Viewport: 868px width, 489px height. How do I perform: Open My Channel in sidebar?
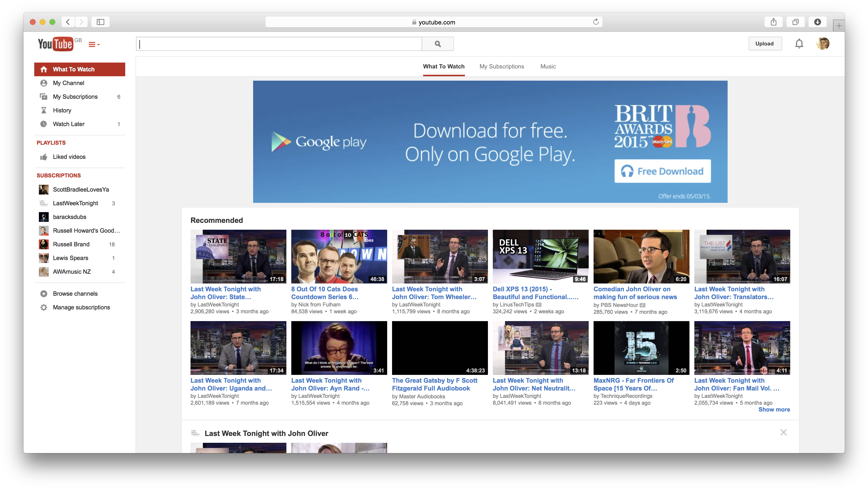[79, 83]
